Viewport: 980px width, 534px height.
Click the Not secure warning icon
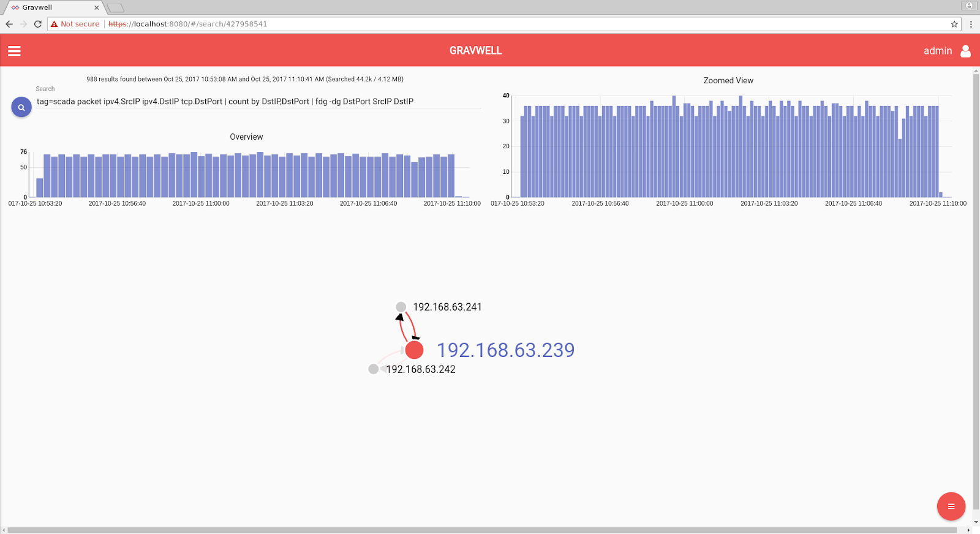[55, 24]
